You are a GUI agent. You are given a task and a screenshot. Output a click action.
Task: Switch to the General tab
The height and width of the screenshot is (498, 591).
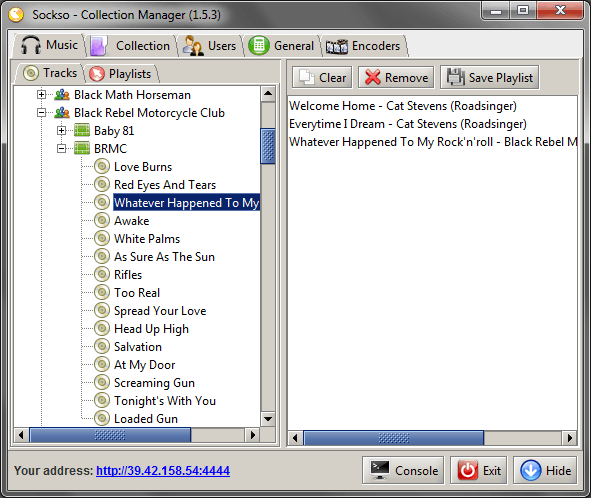point(282,46)
